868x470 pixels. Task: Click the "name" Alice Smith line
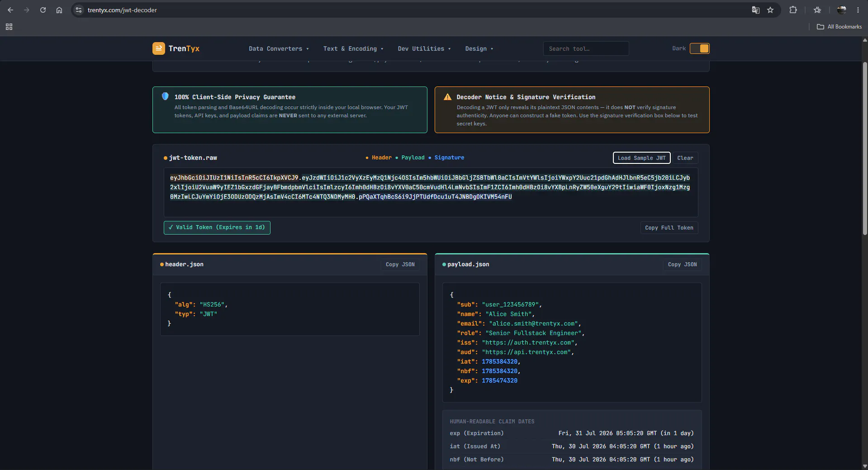click(x=496, y=314)
